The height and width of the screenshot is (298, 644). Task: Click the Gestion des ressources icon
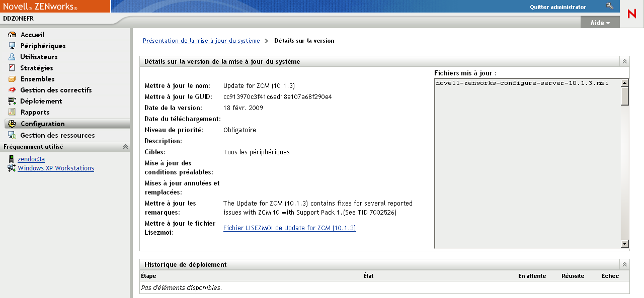[12, 135]
